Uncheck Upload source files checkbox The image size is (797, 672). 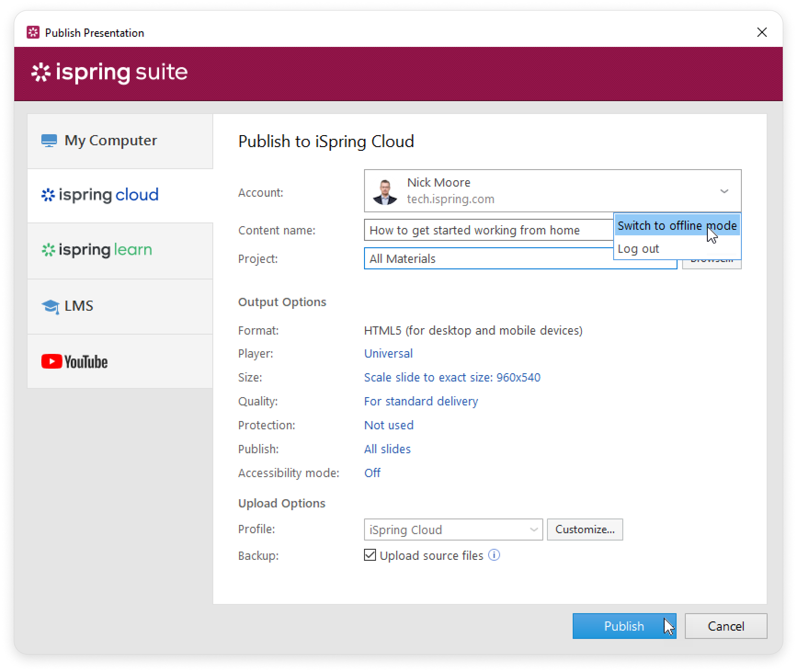tap(370, 555)
